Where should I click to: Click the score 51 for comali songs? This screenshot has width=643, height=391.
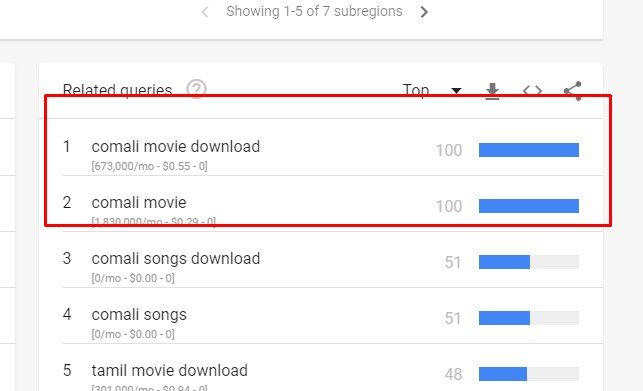[x=453, y=318]
